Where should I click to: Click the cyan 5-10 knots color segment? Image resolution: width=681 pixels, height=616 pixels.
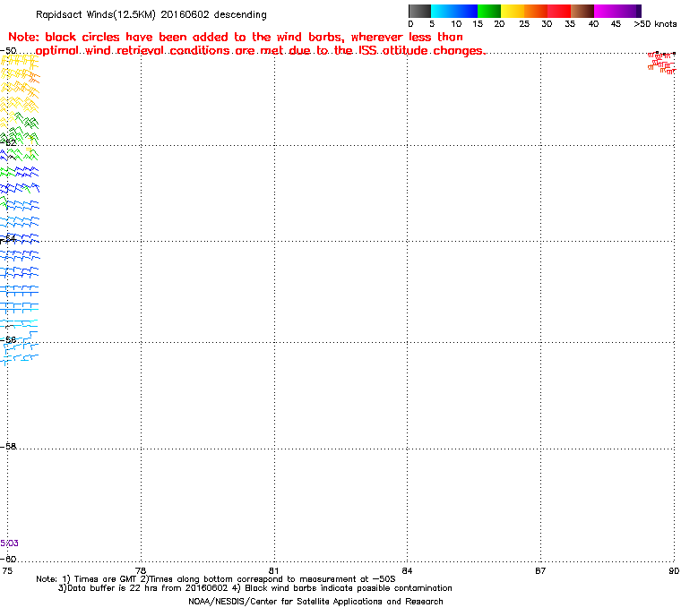(x=443, y=11)
